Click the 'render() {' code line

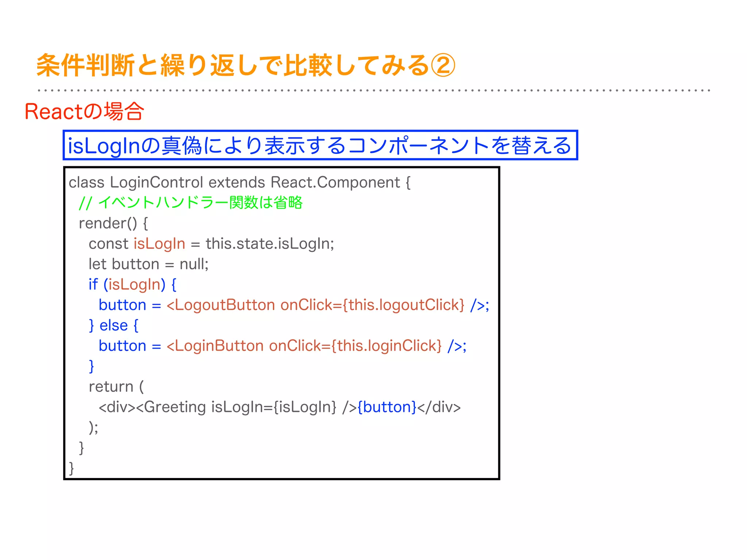point(113,223)
